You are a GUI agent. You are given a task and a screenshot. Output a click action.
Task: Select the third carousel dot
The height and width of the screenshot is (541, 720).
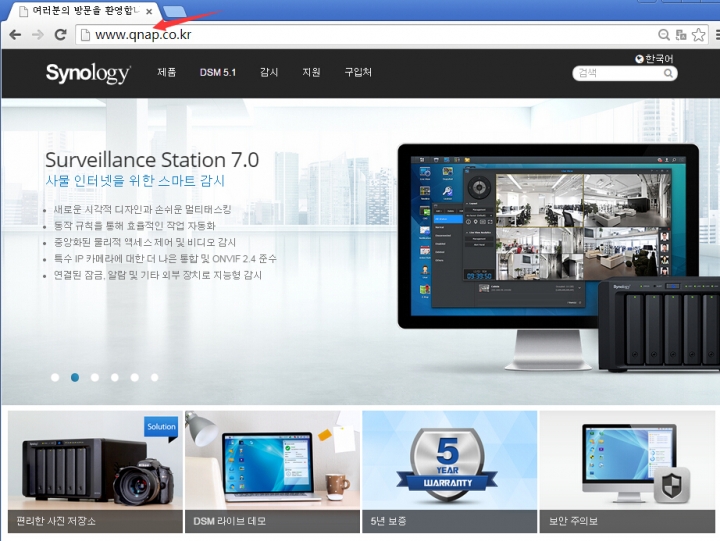95,378
